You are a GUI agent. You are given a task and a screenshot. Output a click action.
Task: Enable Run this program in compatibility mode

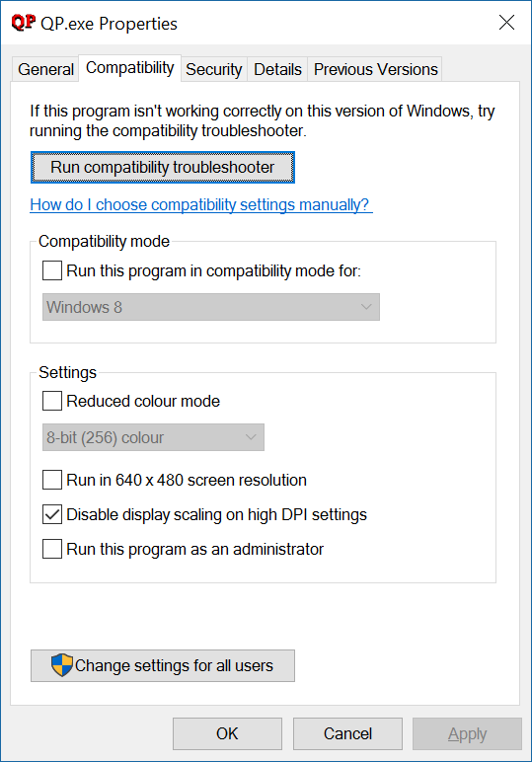click(x=52, y=270)
